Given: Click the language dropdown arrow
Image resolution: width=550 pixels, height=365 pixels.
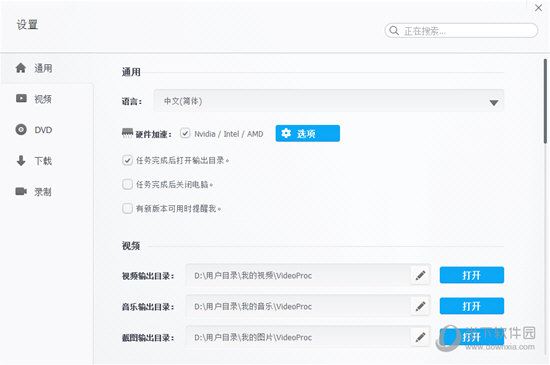Looking at the screenshot, I should [x=494, y=103].
